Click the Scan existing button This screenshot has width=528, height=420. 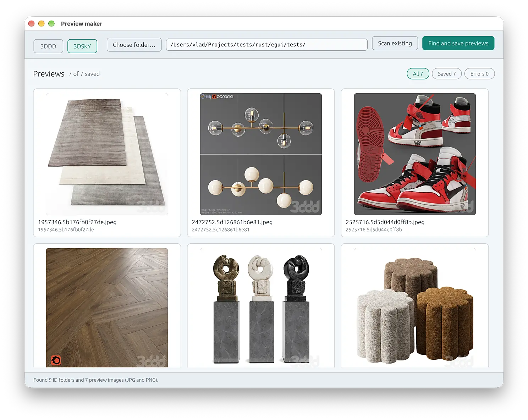point(395,43)
